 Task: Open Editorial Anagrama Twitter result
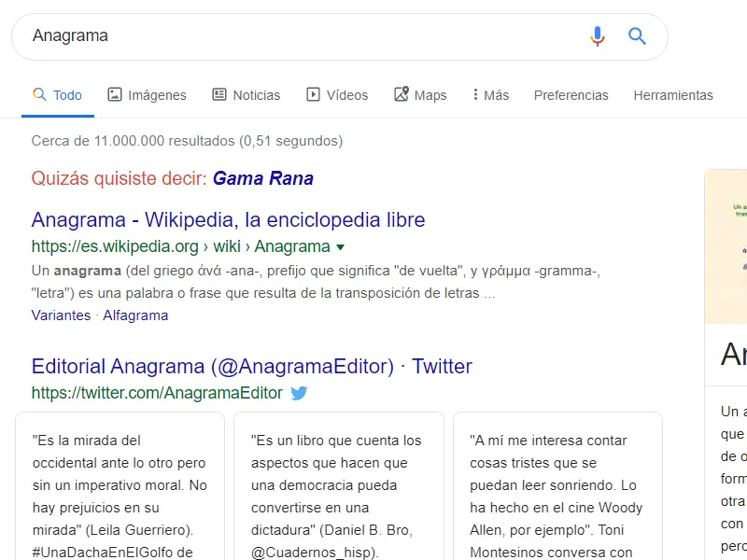251,366
